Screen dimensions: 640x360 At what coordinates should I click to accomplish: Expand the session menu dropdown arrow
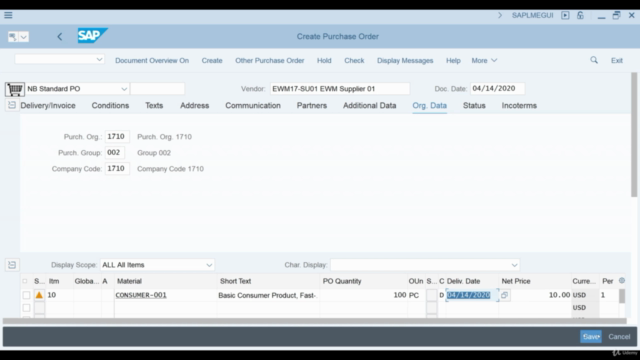point(24,37)
